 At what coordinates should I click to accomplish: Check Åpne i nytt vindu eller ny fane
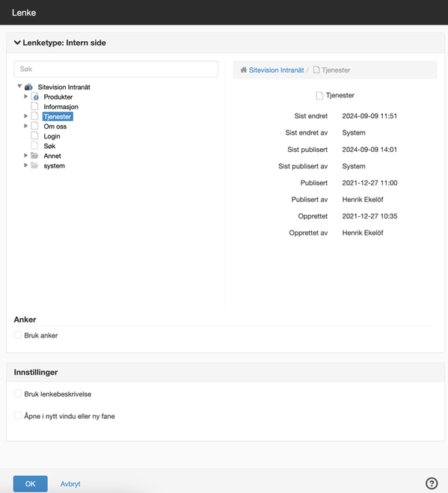(x=18, y=416)
